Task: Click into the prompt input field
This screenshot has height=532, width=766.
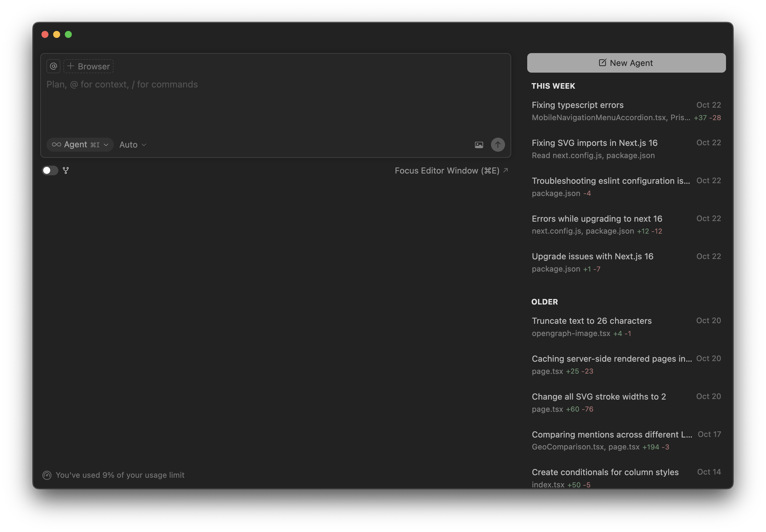Action: (x=234, y=100)
